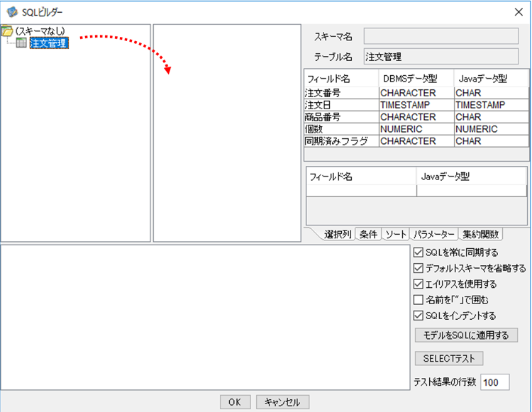Enable 名前を「"」で囲む checkbox
Image resolution: width=532 pixels, height=412 pixels.
pos(418,300)
